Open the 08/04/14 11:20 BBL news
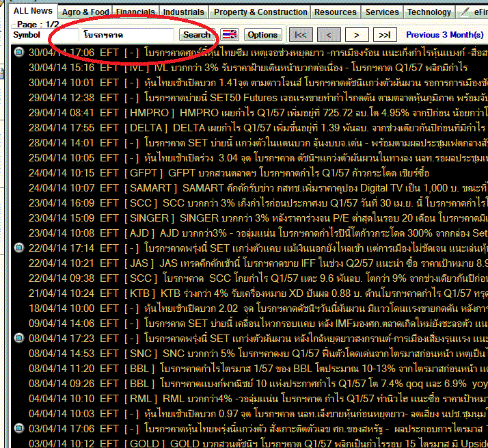488x448 pixels. point(249,368)
